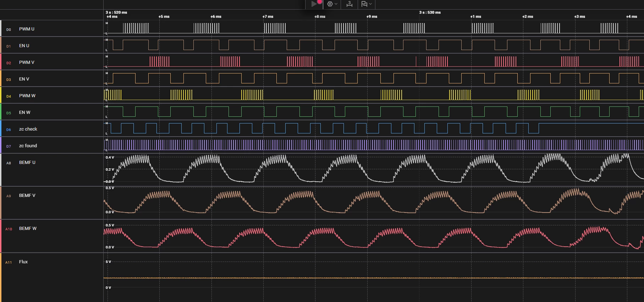Select the PWM U channel label
This screenshot has height=302, width=644.
(x=27, y=29)
